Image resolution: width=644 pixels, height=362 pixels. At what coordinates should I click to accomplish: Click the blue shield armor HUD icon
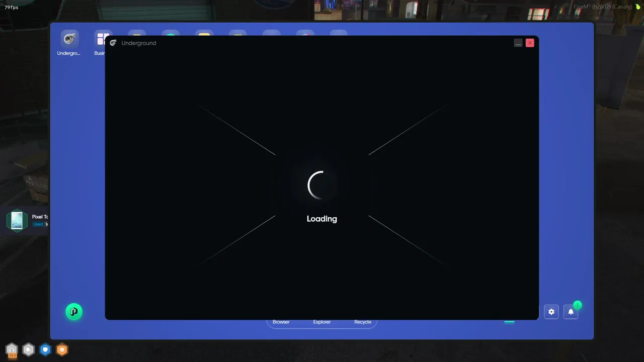[45, 349]
